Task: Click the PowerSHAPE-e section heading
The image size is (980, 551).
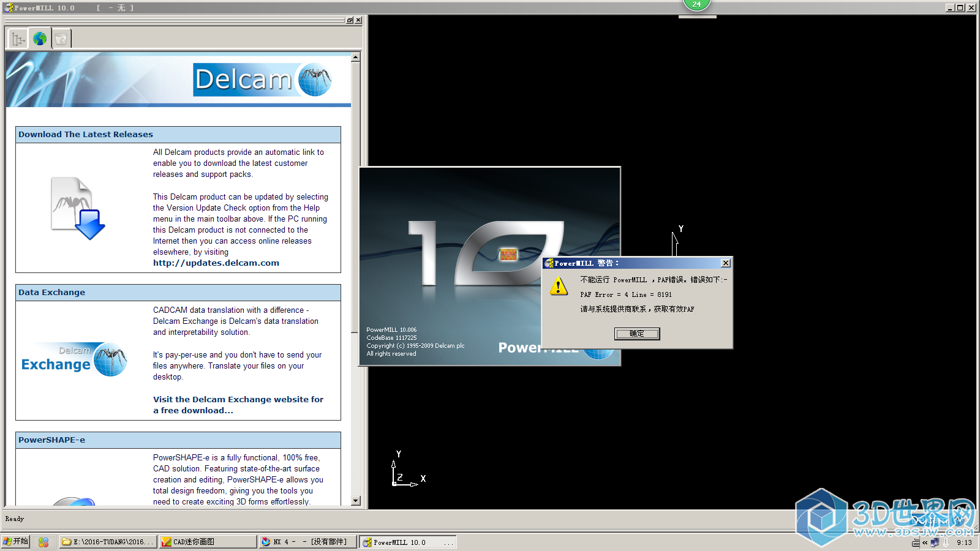Action: click(x=51, y=440)
